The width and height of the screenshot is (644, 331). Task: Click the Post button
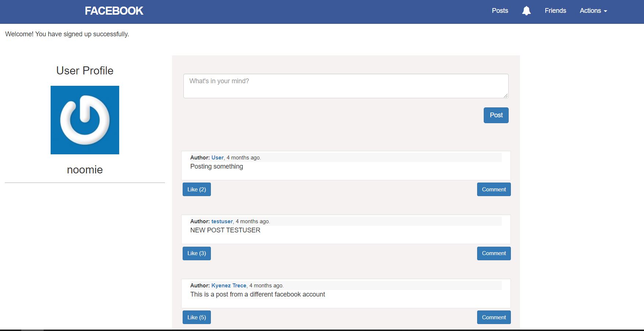coord(496,115)
